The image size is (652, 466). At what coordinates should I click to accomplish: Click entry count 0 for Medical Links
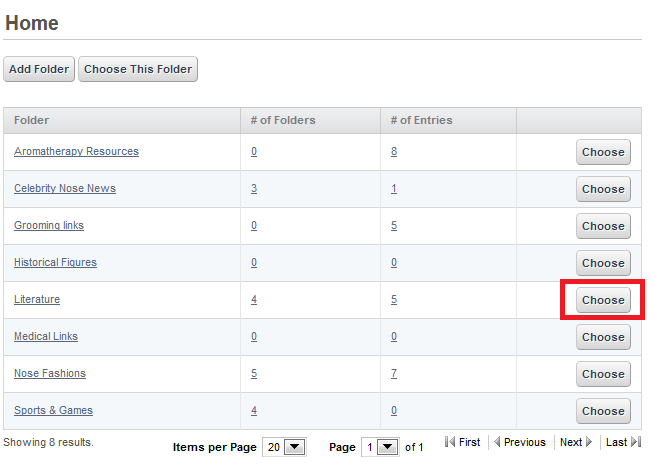pyautogui.click(x=394, y=336)
